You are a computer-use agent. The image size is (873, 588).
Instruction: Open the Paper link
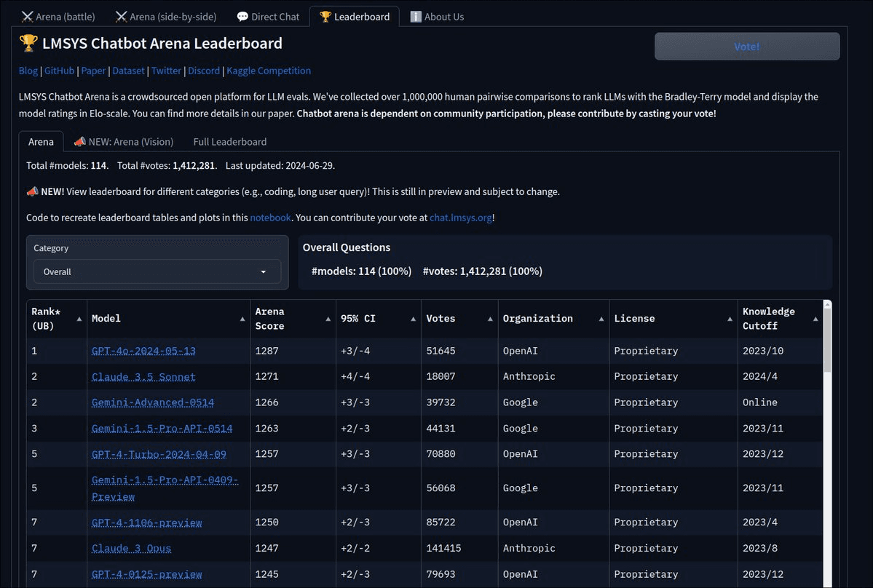point(93,71)
